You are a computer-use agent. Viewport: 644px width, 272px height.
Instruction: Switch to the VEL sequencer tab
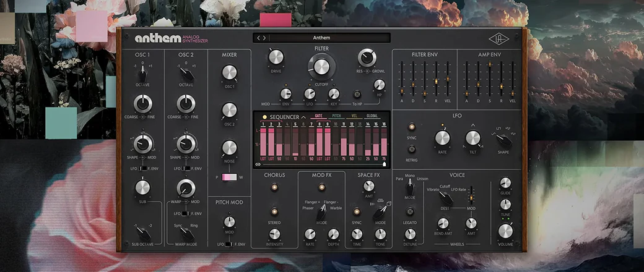pos(354,116)
